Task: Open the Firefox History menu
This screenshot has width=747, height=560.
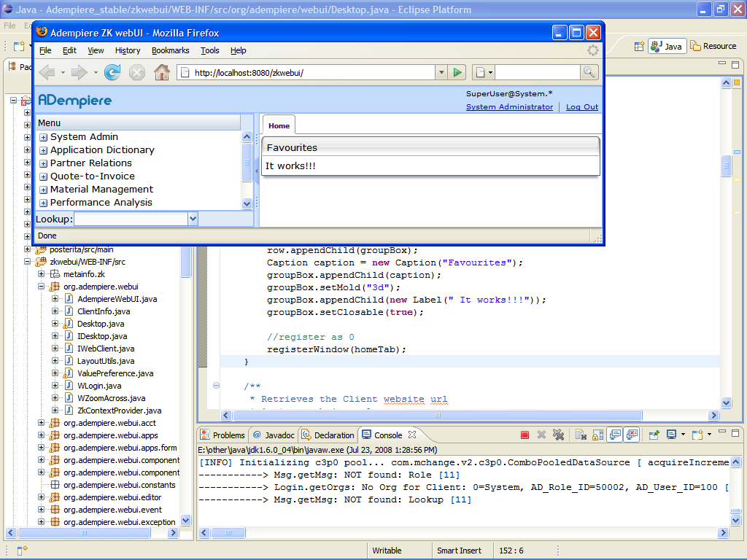Action: [128, 50]
